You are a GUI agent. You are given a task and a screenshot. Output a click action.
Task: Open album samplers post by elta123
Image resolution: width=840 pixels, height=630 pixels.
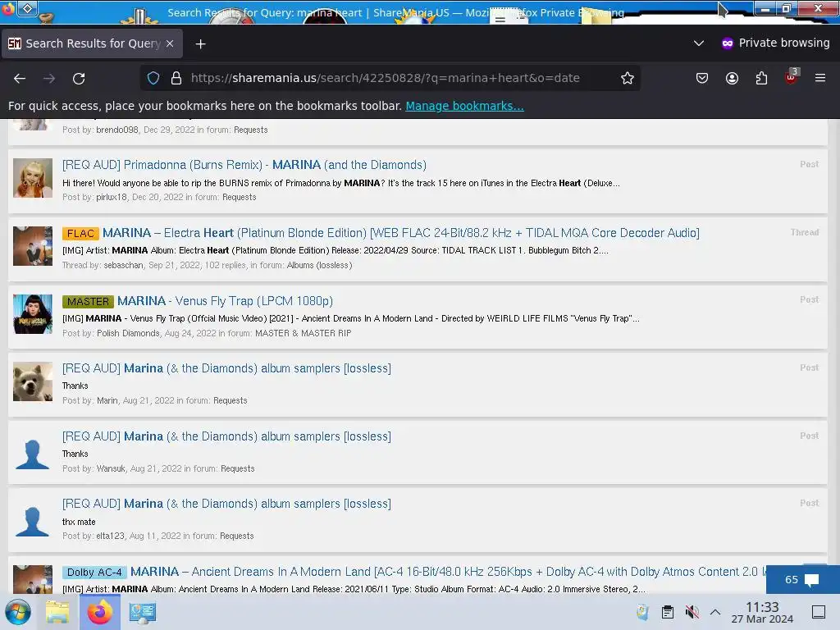tap(226, 504)
